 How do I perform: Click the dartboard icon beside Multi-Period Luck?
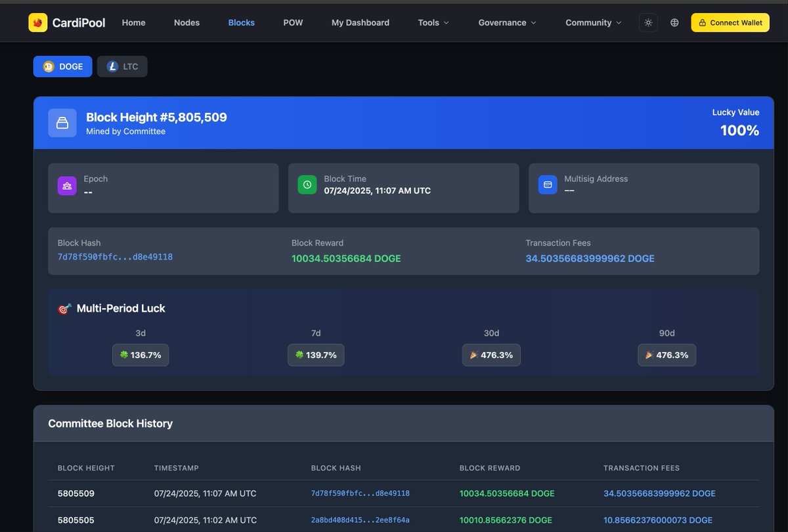click(64, 308)
